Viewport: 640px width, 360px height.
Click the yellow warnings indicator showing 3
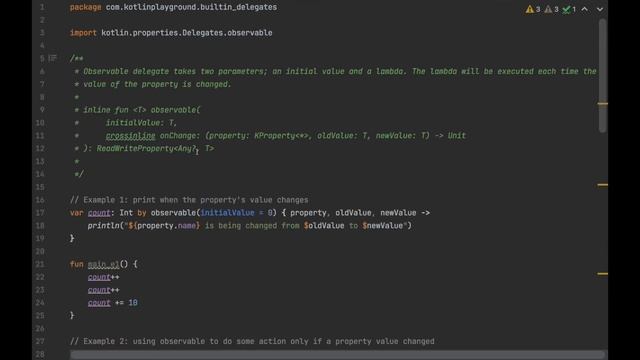point(533,9)
